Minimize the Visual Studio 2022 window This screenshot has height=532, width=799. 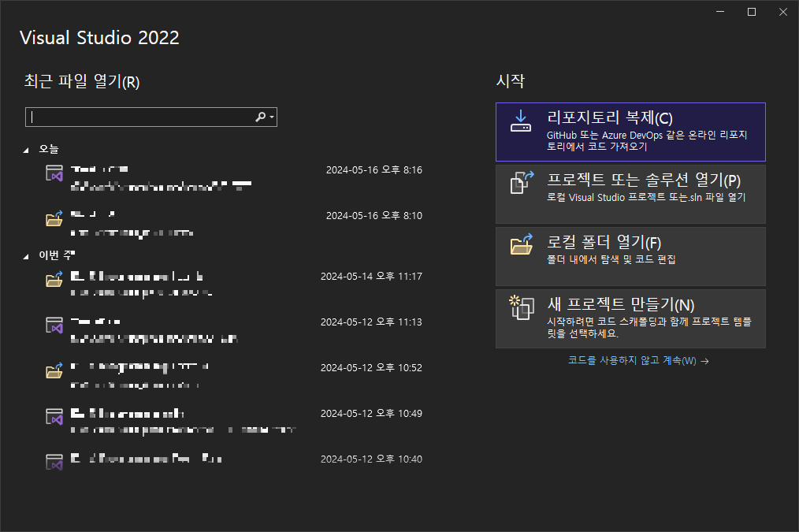[720, 12]
